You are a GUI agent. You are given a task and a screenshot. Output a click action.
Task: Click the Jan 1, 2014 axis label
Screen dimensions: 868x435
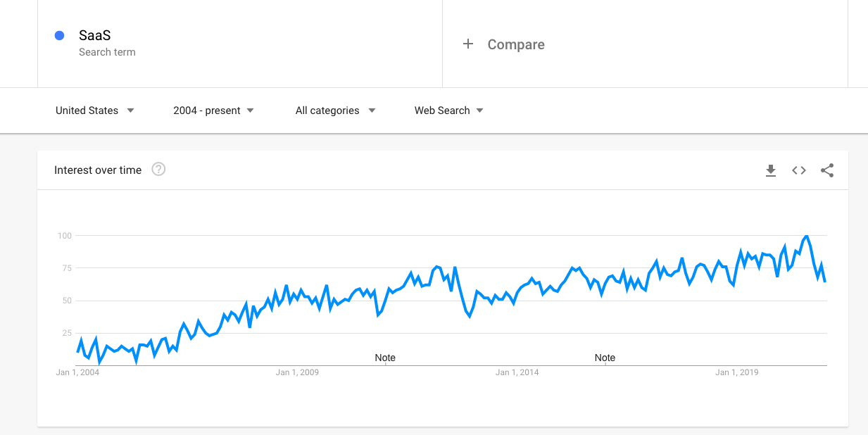click(517, 372)
